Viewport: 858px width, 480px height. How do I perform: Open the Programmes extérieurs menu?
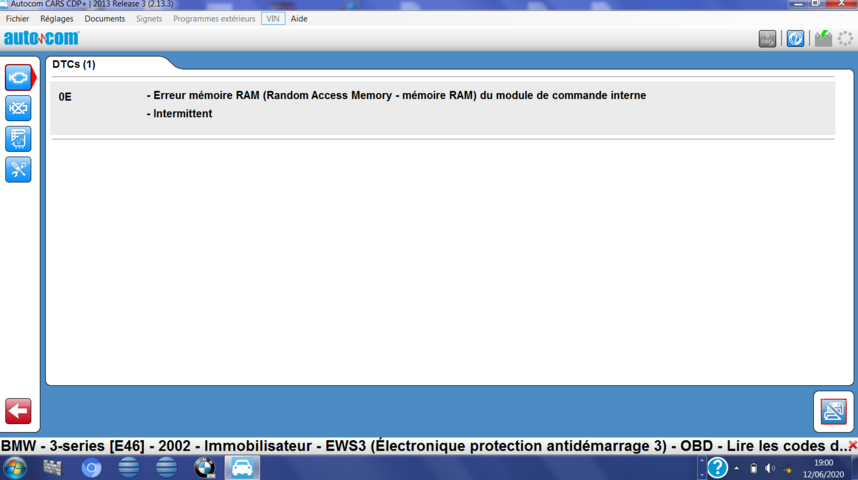tap(214, 19)
